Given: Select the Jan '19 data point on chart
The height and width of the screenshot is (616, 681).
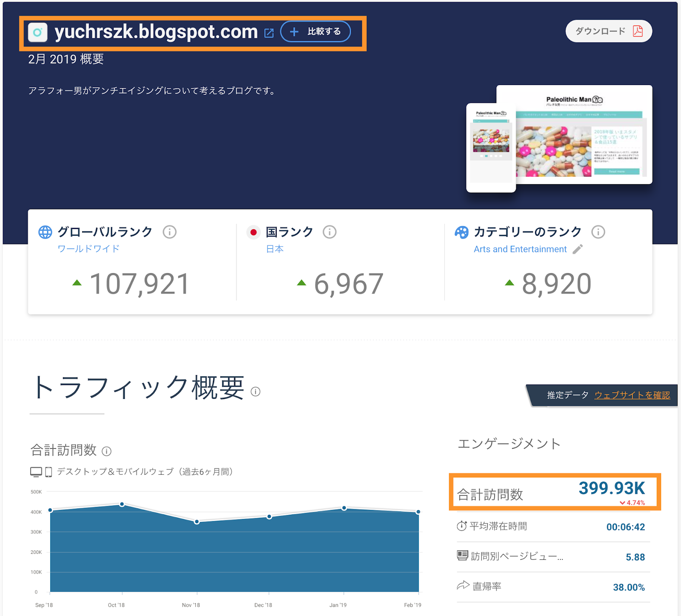Looking at the screenshot, I should pyautogui.click(x=344, y=508).
